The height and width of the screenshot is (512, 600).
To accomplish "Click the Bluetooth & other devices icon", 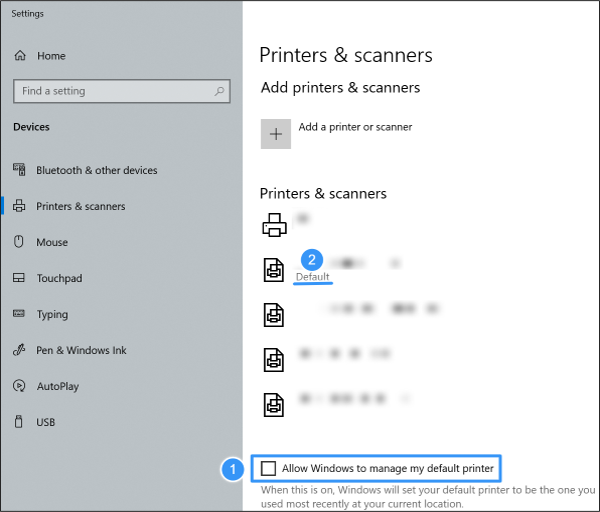I will (x=18, y=170).
